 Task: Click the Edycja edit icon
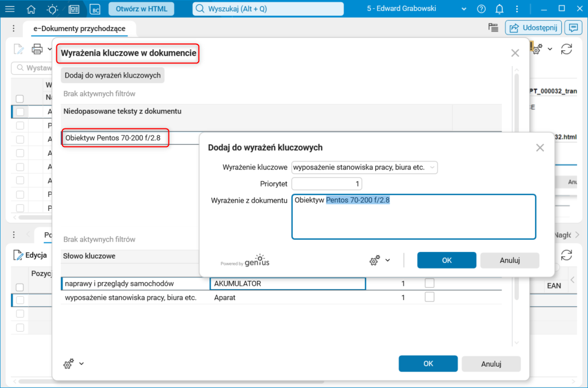[18, 255]
